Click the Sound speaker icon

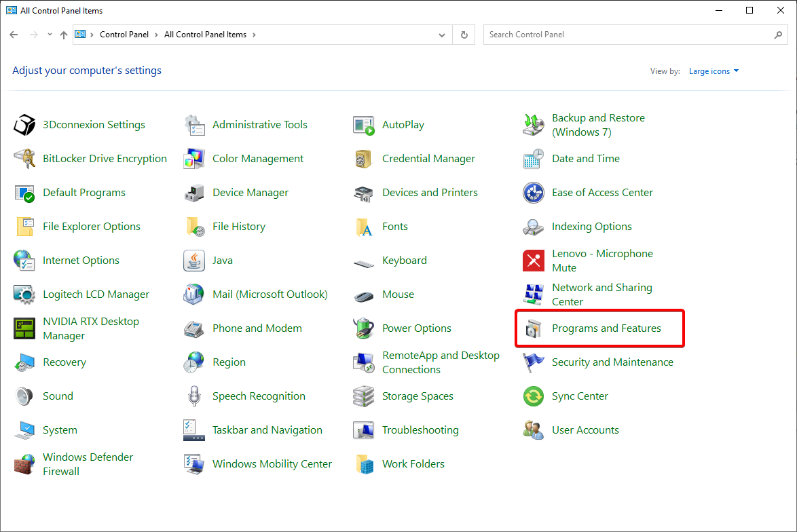24,396
